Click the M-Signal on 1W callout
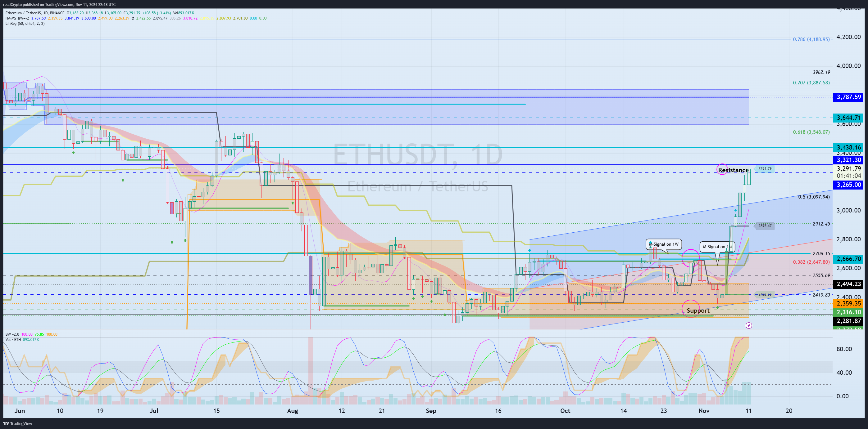 [x=663, y=244]
